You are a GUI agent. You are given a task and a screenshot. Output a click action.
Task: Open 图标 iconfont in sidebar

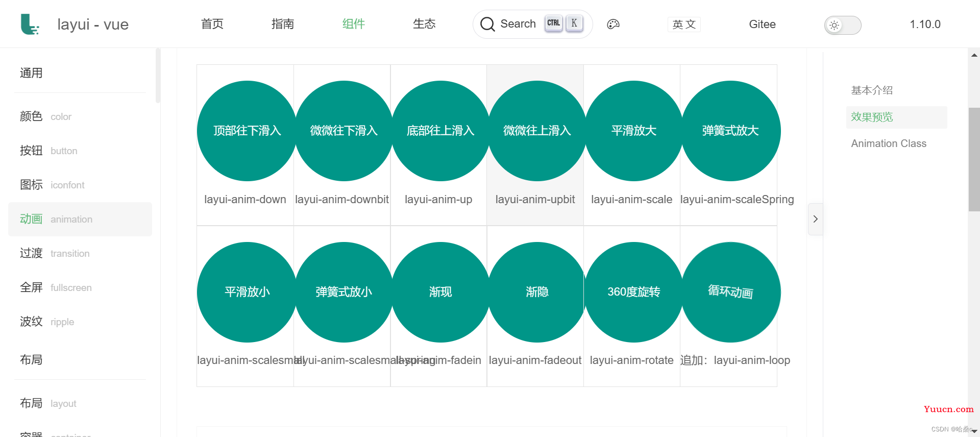tap(80, 185)
